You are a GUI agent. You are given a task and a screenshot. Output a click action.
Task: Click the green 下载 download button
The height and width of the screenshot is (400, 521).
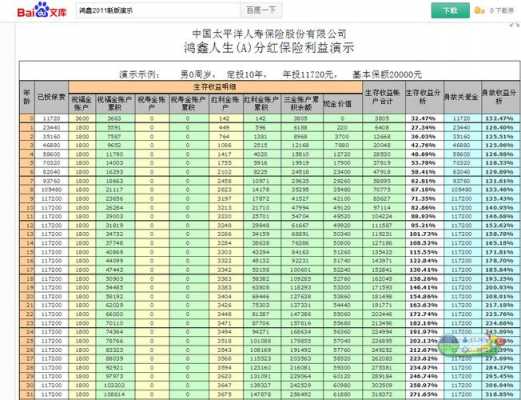click(450, 11)
